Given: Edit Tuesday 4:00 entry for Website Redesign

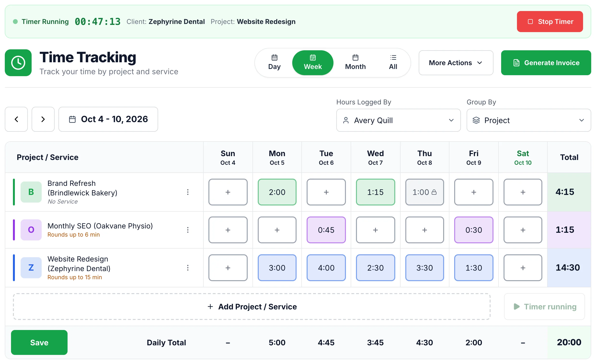Looking at the screenshot, I should [x=326, y=268].
